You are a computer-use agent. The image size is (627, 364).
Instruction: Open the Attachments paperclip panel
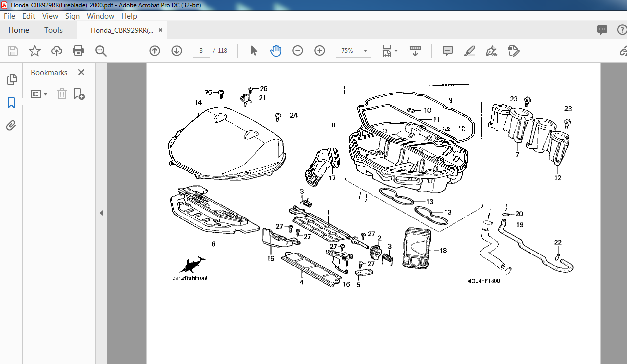tap(11, 126)
